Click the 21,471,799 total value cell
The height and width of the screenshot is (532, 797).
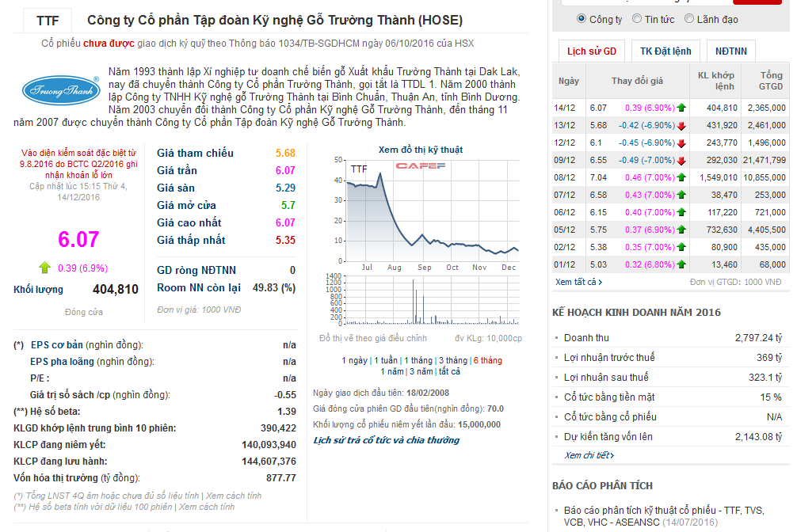(765, 160)
